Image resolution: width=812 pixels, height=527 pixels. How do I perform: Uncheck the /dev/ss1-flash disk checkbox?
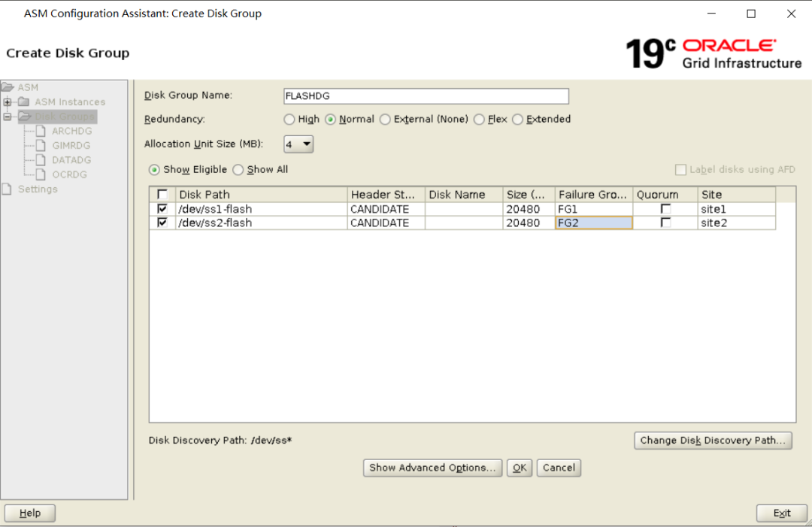click(x=162, y=209)
